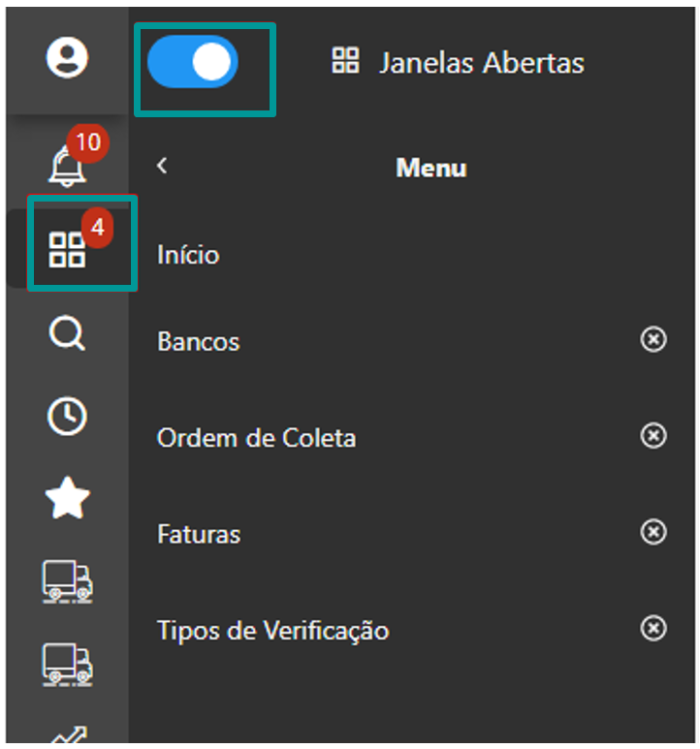Go to the Faturas window
700x749 pixels.
pos(198,534)
